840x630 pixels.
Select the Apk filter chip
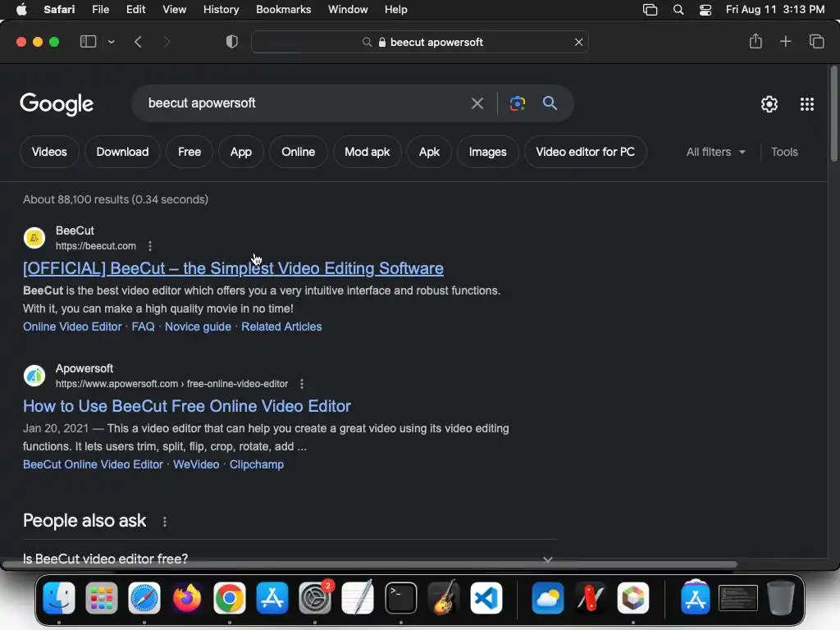tap(429, 152)
